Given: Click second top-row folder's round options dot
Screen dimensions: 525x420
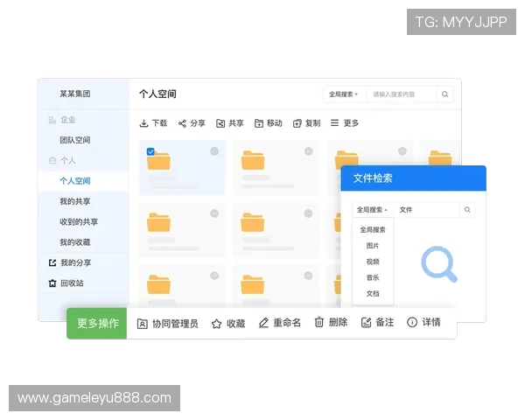Looking at the screenshot, I should coord(308,151).
